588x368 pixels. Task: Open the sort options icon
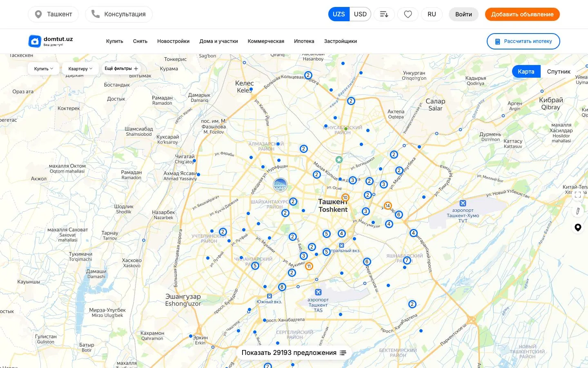pos(384,14)
